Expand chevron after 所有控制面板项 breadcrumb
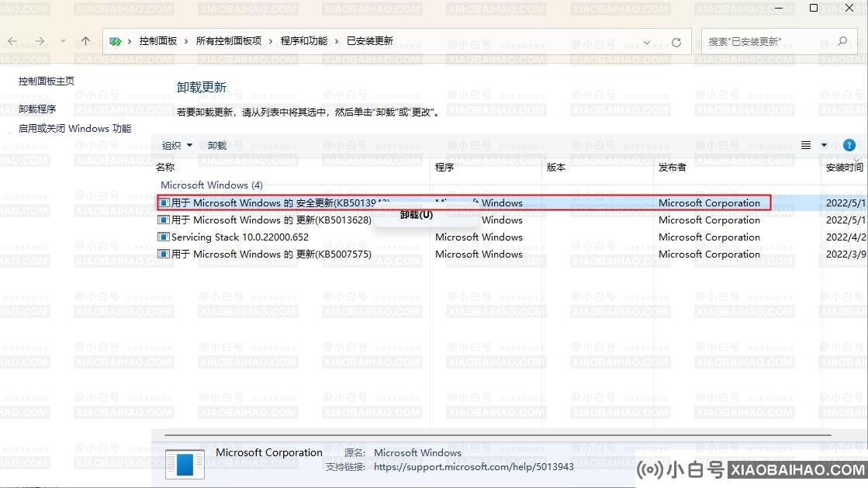 pyautogui.click(x=271, y=42)
